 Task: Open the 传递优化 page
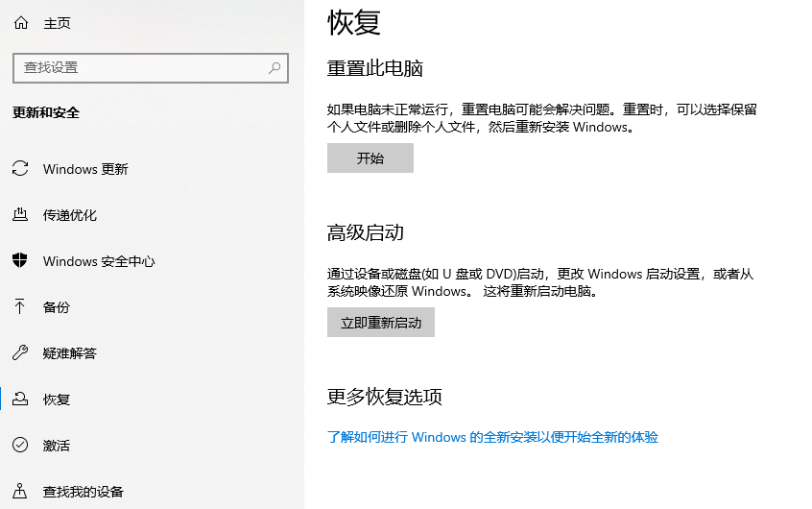(70, 215)
